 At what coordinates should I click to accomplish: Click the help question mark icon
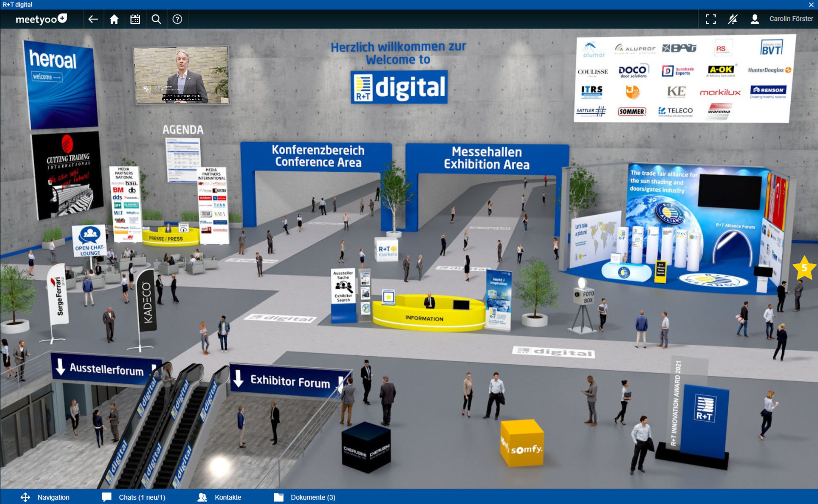coord(177,19)
